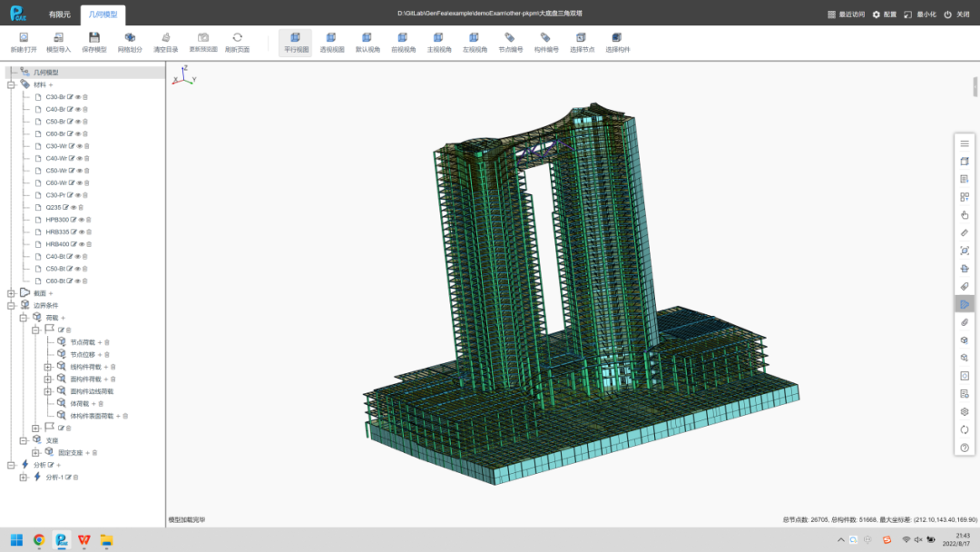This screenshot has height=552, width=980.
Task: Open Google Chrome from the Windows taskbar
Action: click(39, 540)
